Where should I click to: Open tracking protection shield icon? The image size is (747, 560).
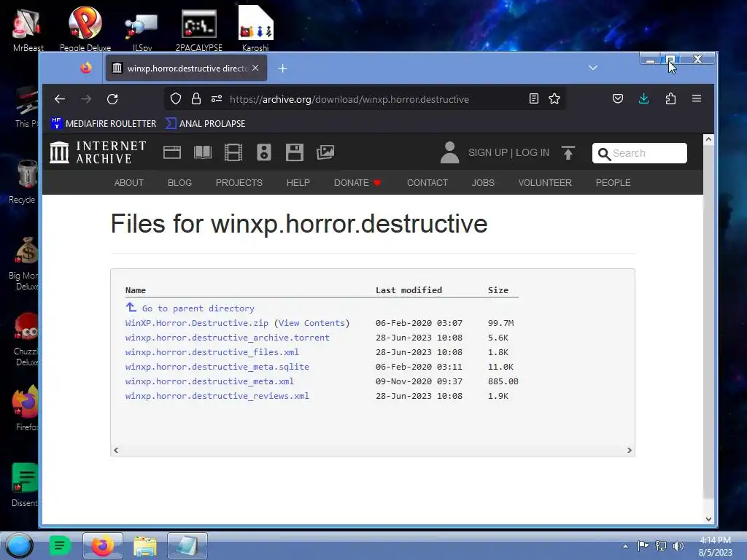click(x=176, y=98)
